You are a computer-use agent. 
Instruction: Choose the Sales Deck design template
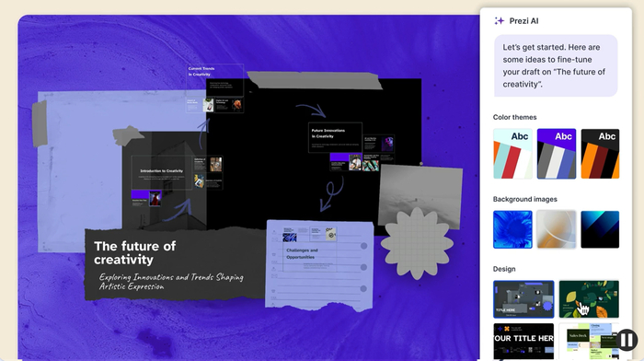[x=589, y=342]
